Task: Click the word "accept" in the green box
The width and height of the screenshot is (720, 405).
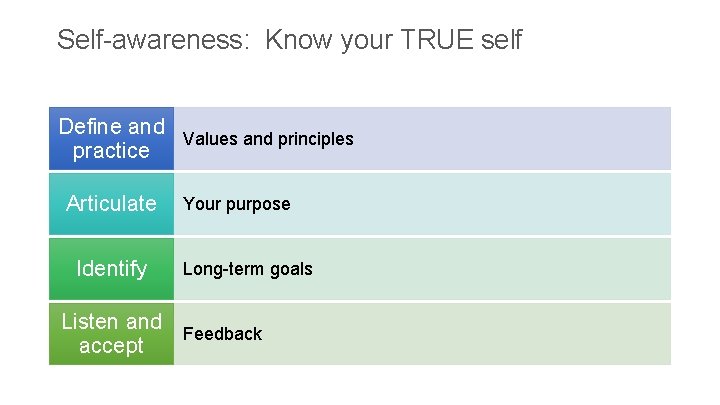Action: [x=111, y=346]
